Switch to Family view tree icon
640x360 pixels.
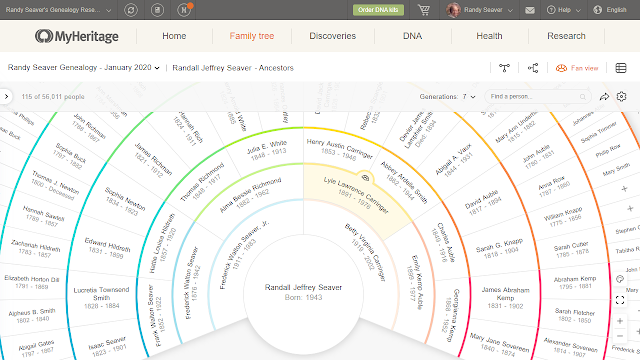point(504,68)
